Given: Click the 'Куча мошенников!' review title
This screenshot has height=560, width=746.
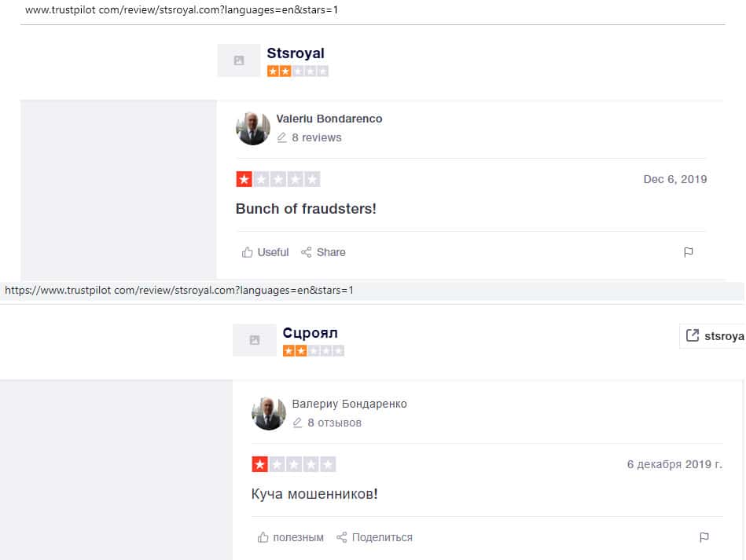Looking at the screenshot, I should pyautogui.click(x=314, y=494).
